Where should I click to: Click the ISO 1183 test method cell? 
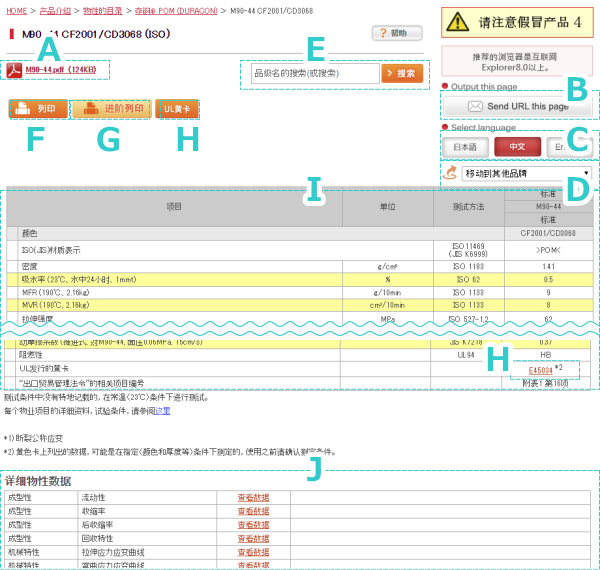coord(468,267)
